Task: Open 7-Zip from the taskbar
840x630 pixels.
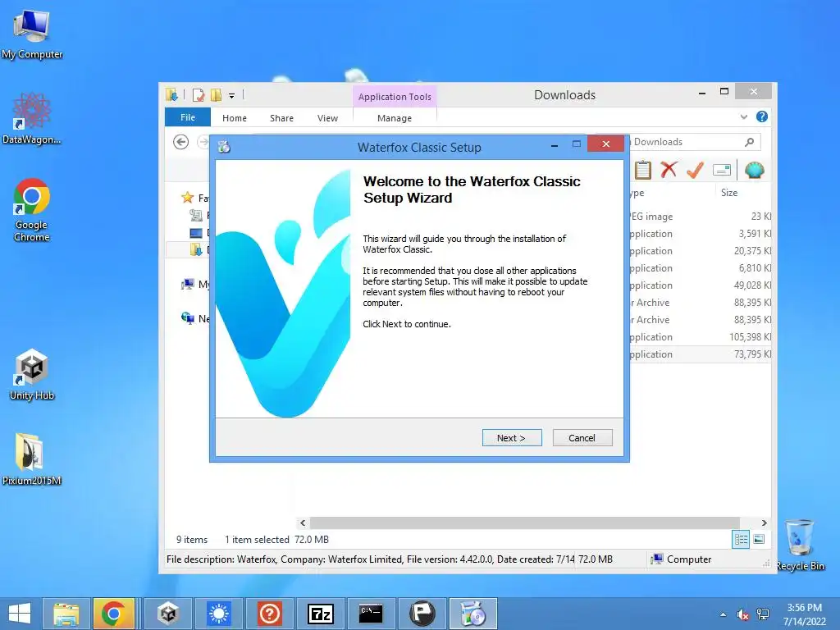Action: (x=321, y=614)
